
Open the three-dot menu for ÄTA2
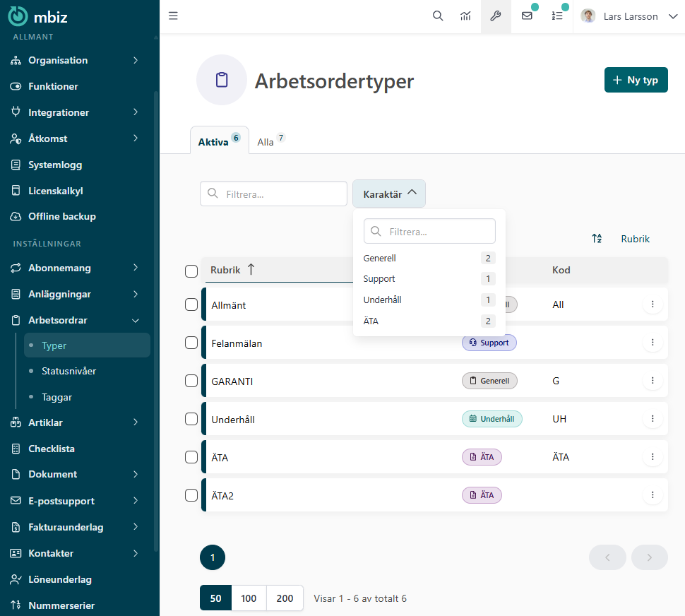(x=653, y=494)
